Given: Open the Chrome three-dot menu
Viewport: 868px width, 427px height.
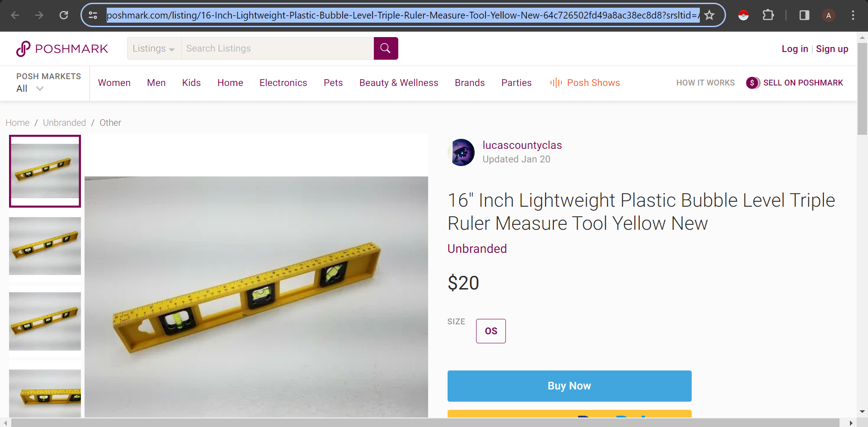Looking at the screenshot, I should (853, 15).
